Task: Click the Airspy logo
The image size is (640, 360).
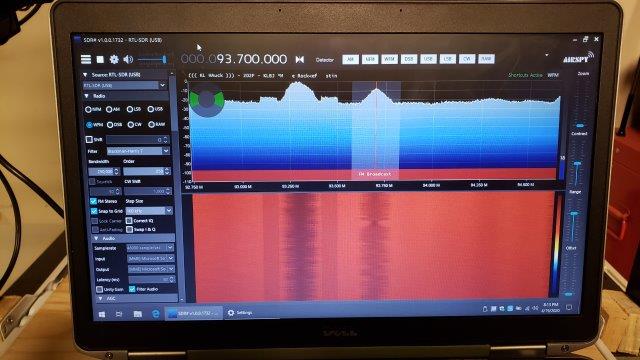Action: pos(578,58)
